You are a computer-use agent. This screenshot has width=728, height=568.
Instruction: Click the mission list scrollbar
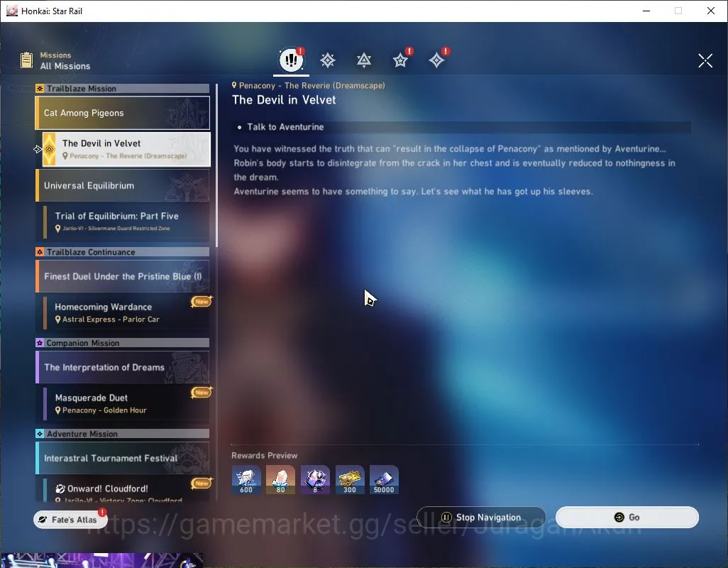pyautogui.click(x=217, y=165)
